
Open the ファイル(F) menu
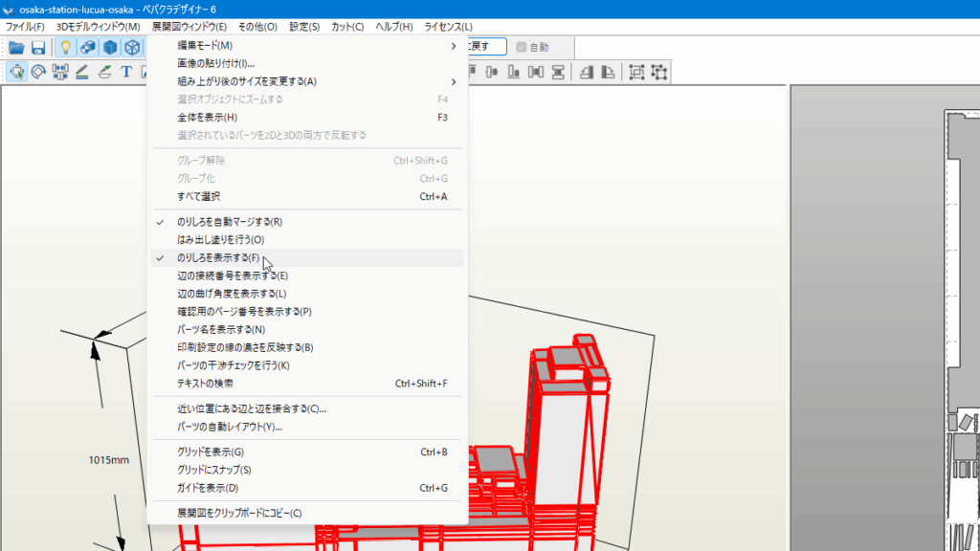(25, 26)
